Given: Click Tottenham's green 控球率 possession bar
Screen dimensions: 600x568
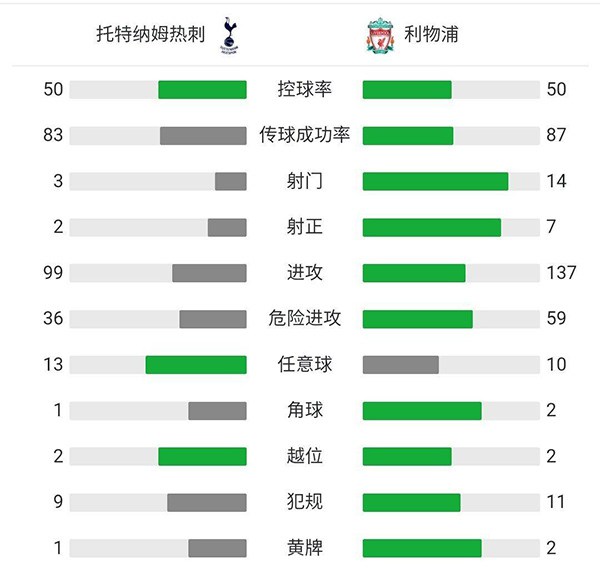Looking at the screenshot, I should pyautogui.click(x=202, y=90).
